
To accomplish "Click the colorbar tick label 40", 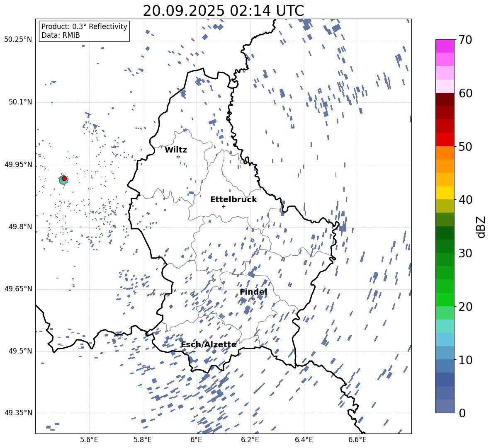I will (x=465, y=200).
